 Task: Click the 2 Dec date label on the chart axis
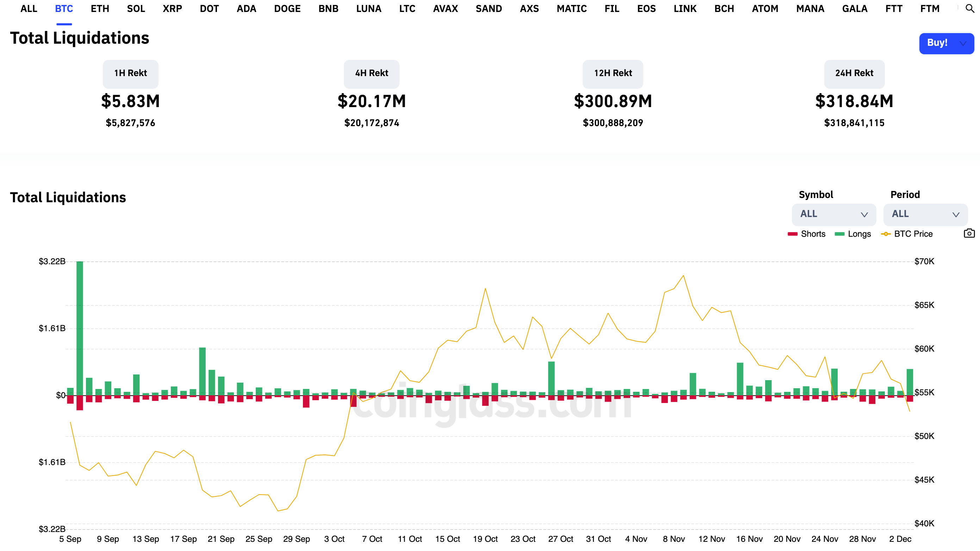(x=901, y=539)
